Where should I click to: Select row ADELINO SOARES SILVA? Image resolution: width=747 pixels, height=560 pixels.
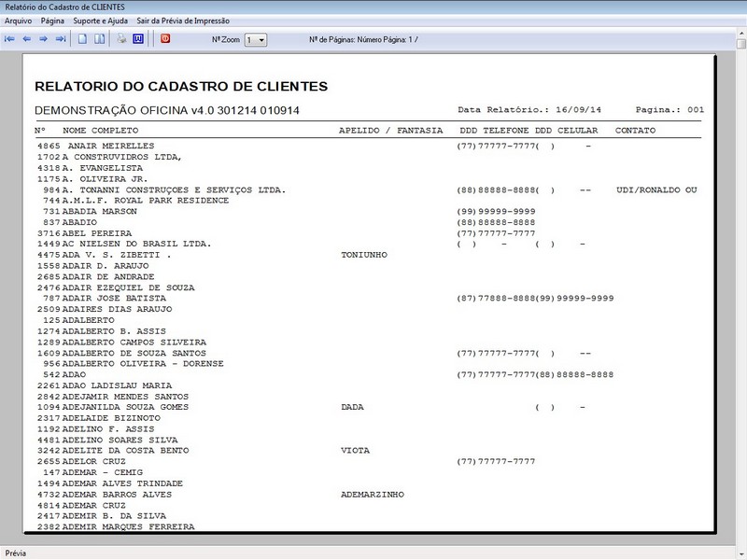[367, 440]
